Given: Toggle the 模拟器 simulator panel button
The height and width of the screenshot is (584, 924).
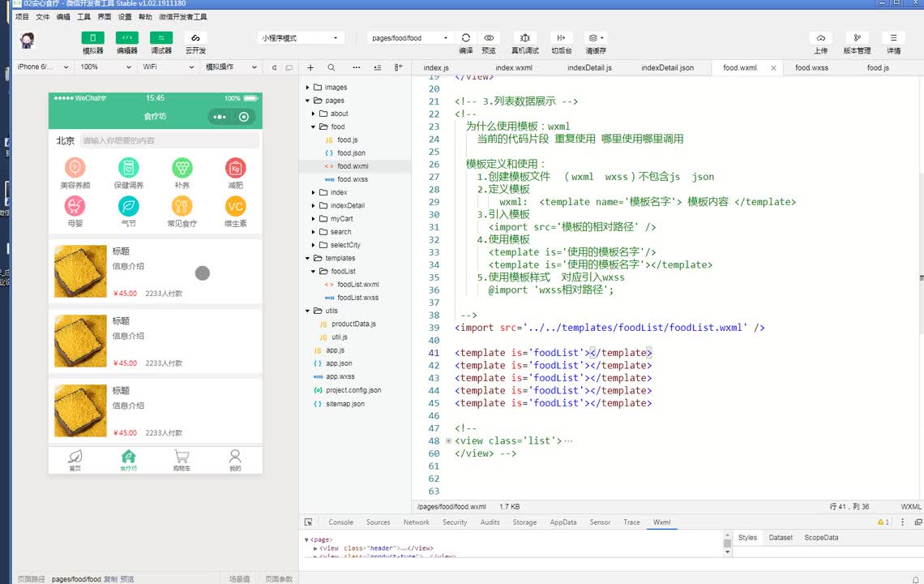Looking at the screenshot, I should 92,38.
